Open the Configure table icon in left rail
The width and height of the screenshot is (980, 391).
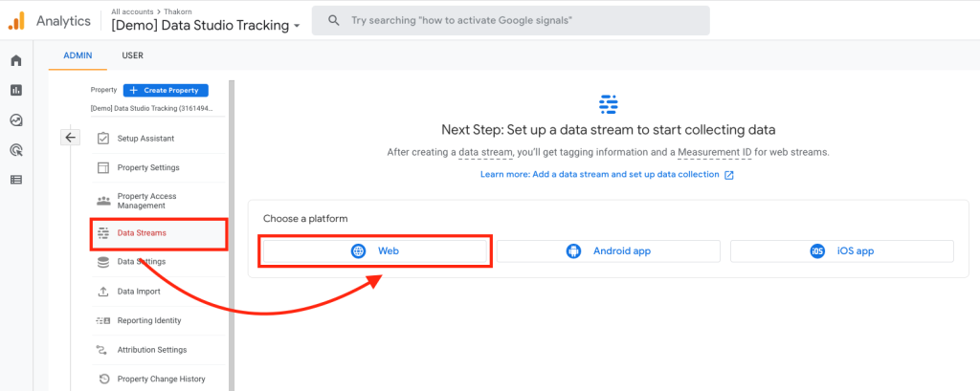coord(16,180)
